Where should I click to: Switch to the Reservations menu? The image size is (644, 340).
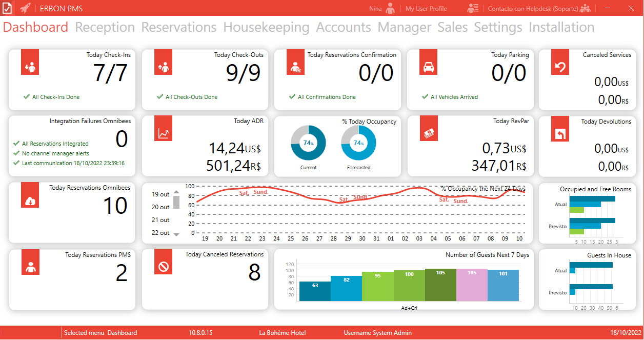pos(179,27)
